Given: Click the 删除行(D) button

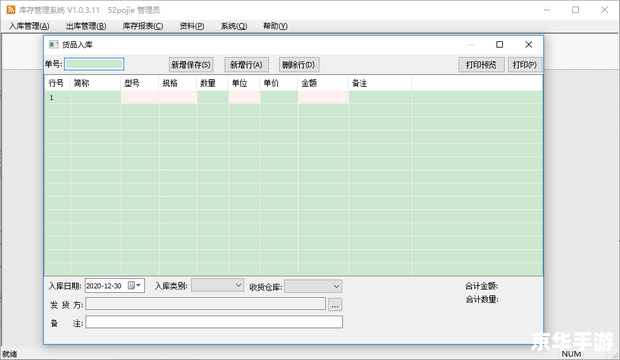Looking at the screenshot, I should tap(299, 65).
